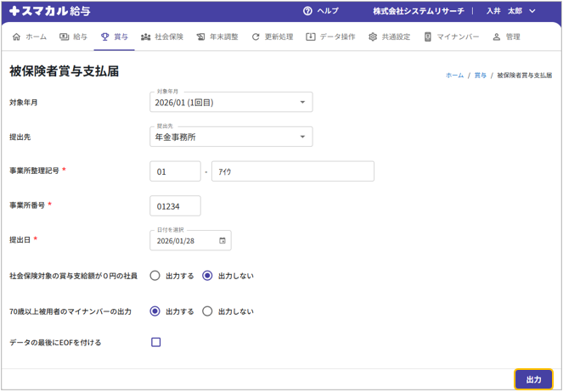Open the calendar picker icon for 提出日
563x392 pixels.
click(x=222, y=241)
